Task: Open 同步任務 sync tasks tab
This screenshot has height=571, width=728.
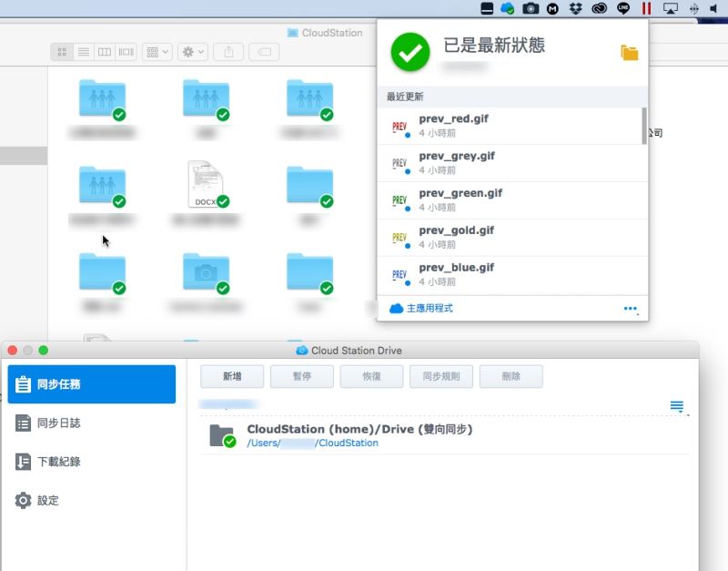Action: [x=92, y=384]
